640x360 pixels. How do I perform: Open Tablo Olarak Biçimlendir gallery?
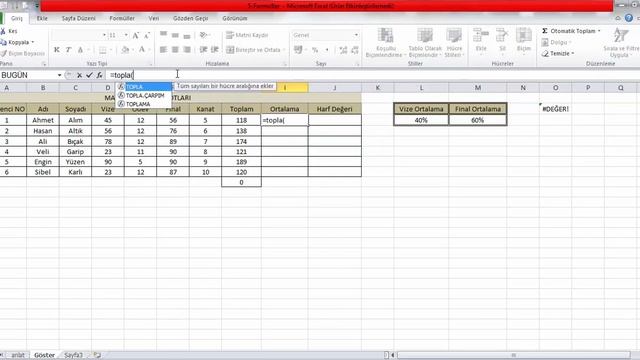[424, 43]
